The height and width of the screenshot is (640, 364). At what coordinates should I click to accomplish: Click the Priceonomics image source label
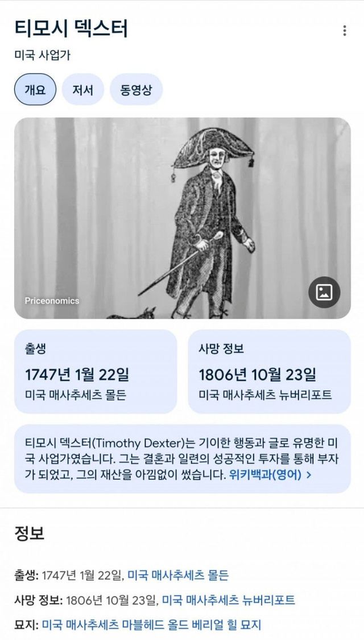tap(52, 301)
